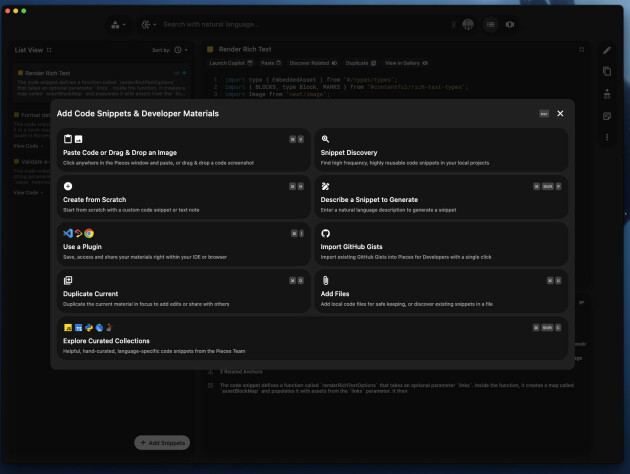Viewport: 630px width, 474px height.
Task: Click the Duplicate Current icon
Action: 68,280
